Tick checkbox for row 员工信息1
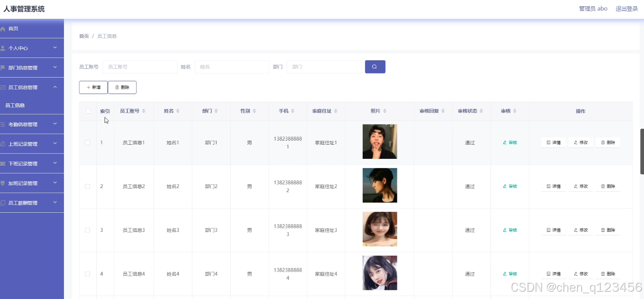Viewport: 644px width, 299px height. (x=88, y=142)
